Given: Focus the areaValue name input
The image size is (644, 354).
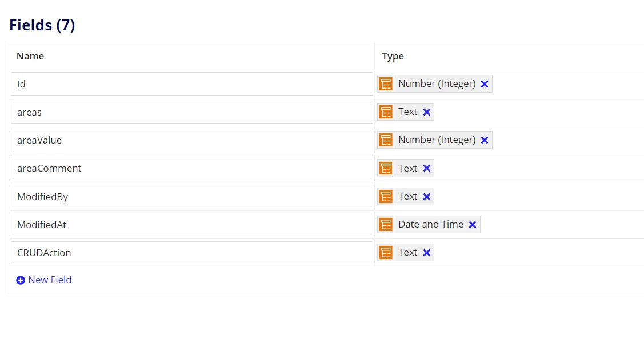Looking at the screenshot, I should point(192,140).
